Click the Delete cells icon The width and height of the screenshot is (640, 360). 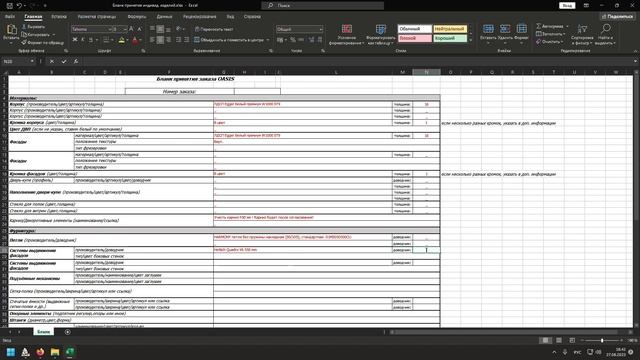505,29
